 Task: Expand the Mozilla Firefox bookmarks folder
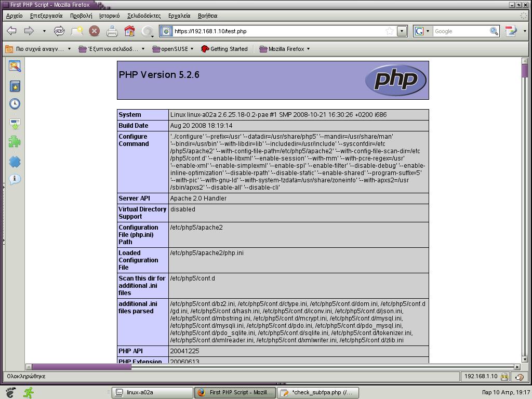click(x=285, y=49)
